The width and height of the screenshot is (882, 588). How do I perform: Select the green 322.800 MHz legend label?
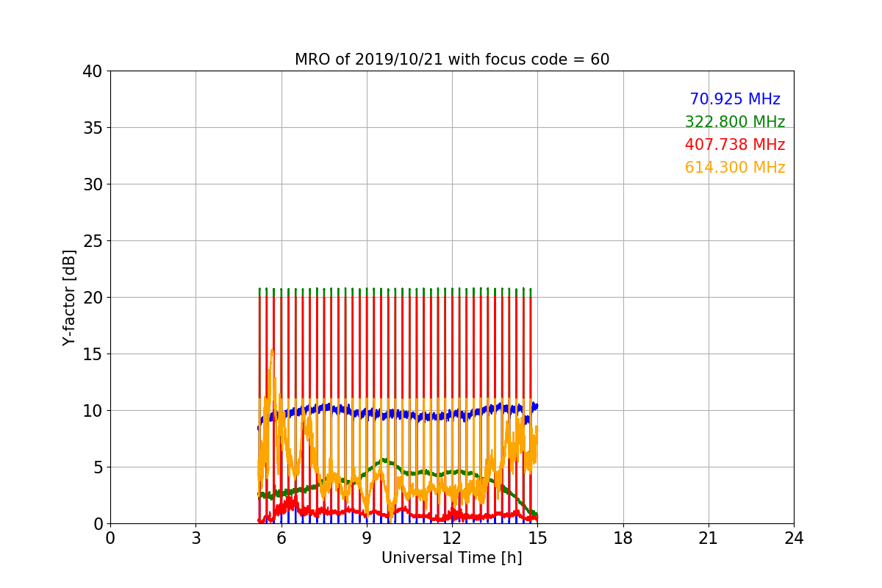(x=735, y=122)
